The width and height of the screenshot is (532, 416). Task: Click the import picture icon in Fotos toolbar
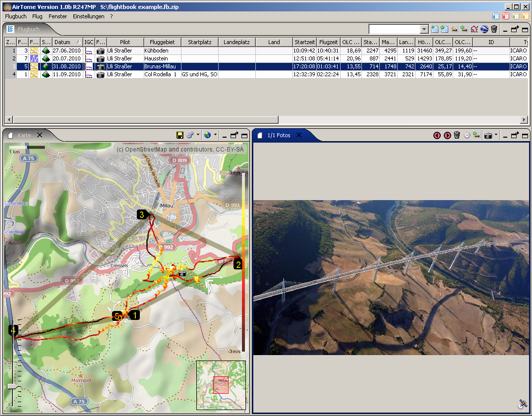(476, 135)
